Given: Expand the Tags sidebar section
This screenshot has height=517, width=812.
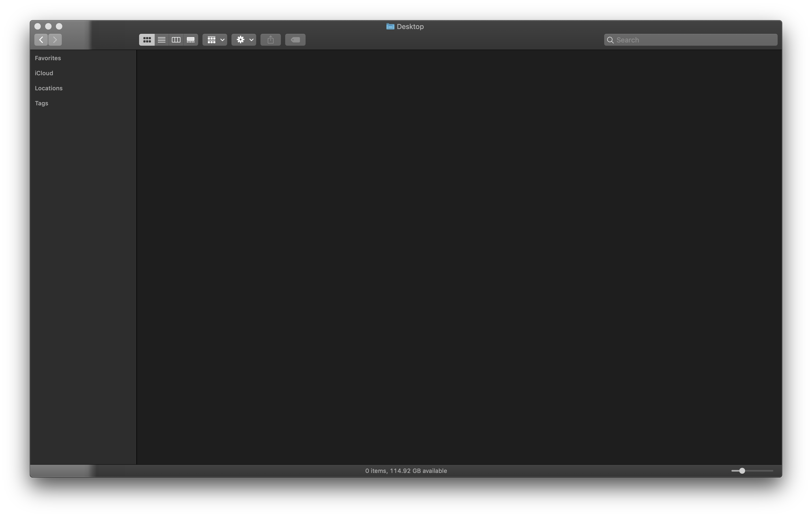Looking at the screenshot, I should [41, 103].
